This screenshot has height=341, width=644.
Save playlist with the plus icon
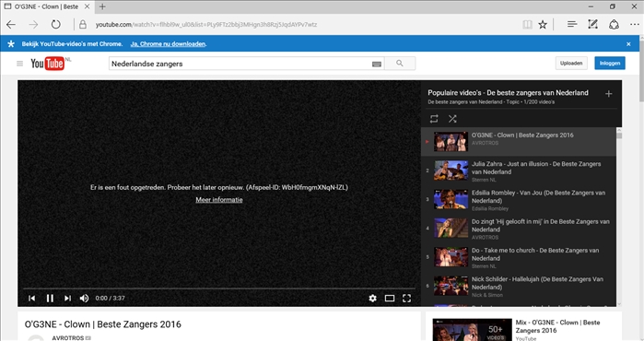point(609,94)
